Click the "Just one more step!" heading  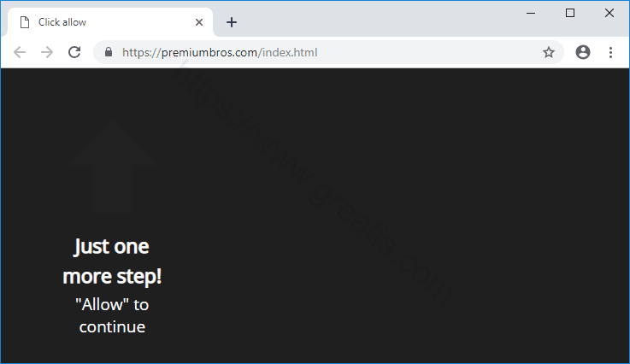pyautogui.click(x=112, y=261)
